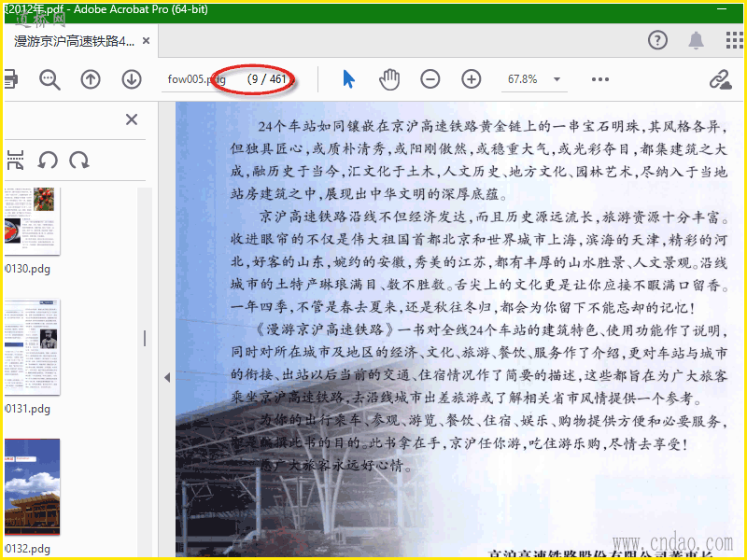The image size is (747, 560).
Task: Activate the hand pan tool
Action: (389, 79)
